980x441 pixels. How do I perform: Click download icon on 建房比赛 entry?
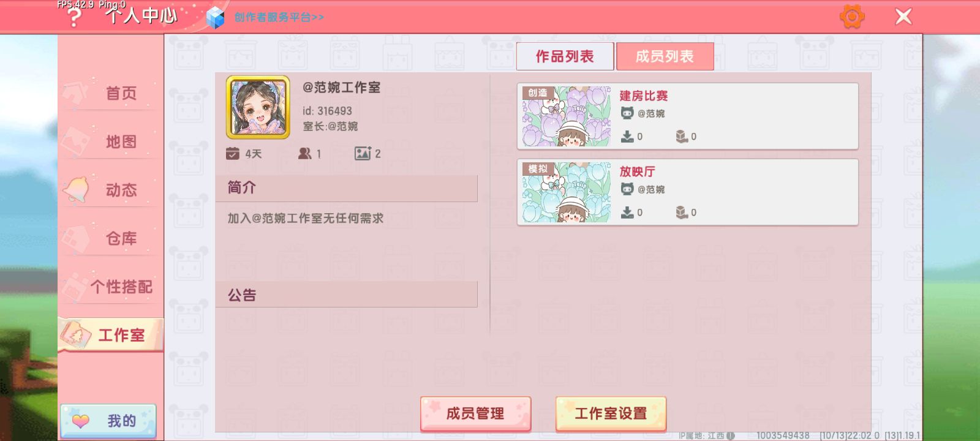coord(627,136)
